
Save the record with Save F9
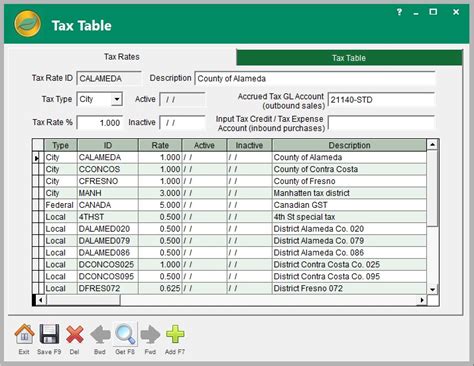coord(49,334)
